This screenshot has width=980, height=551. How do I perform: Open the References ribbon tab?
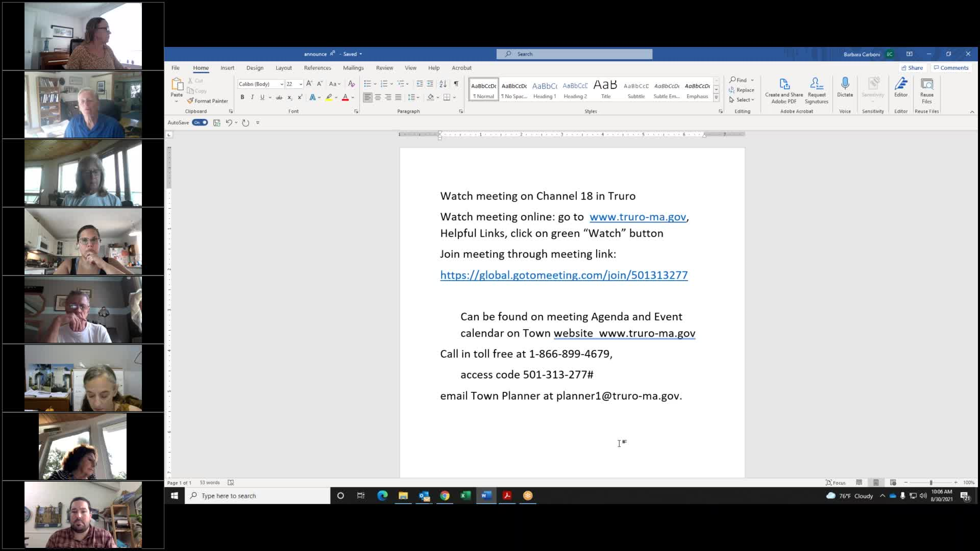point(317,68)
